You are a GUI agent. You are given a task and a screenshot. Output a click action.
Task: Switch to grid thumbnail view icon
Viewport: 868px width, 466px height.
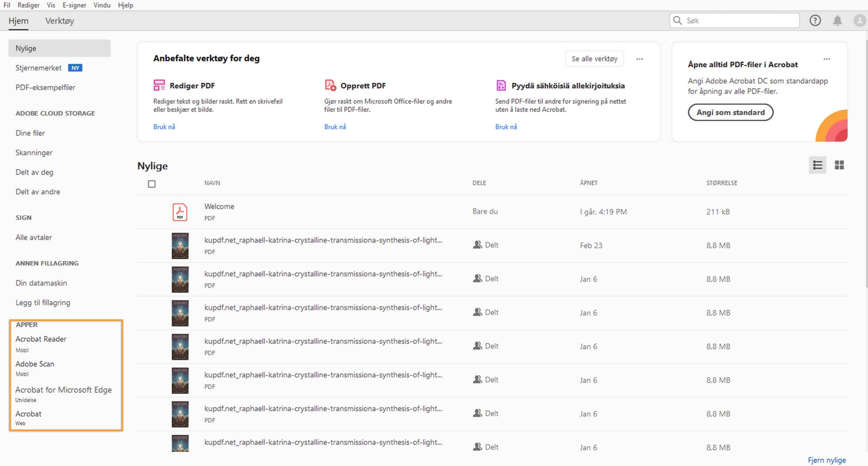point(839,165)
